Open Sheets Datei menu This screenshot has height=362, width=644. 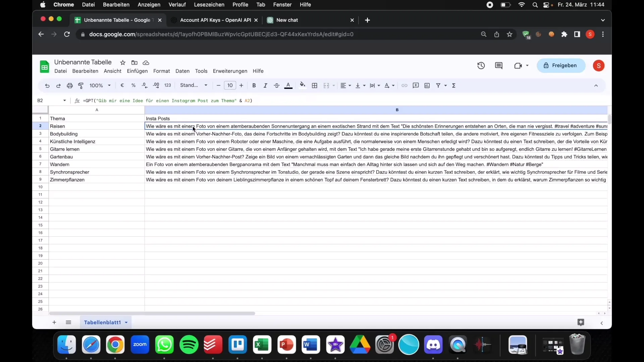coord(61,71)
